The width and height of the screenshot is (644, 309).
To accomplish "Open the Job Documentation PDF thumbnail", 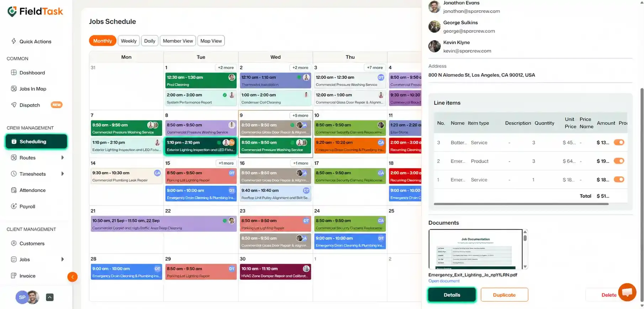I will click(476, 249).
